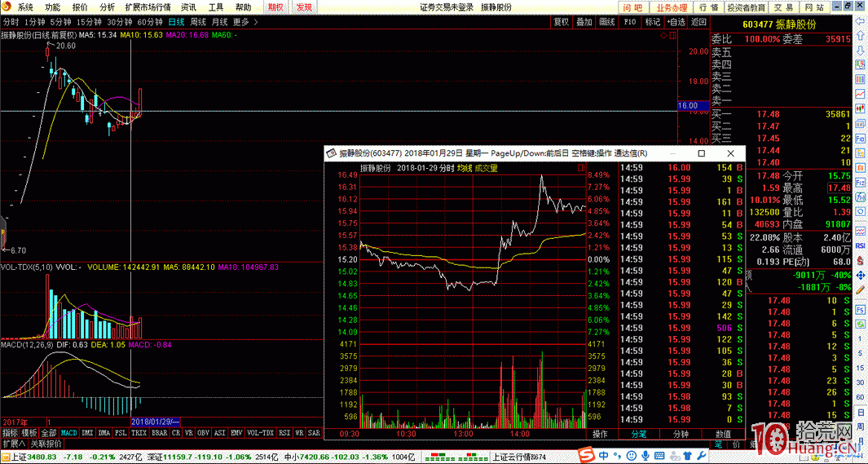The image size is (868, 464).
Task: Click the up arrow icon in right sidebar
Action: 860,36
